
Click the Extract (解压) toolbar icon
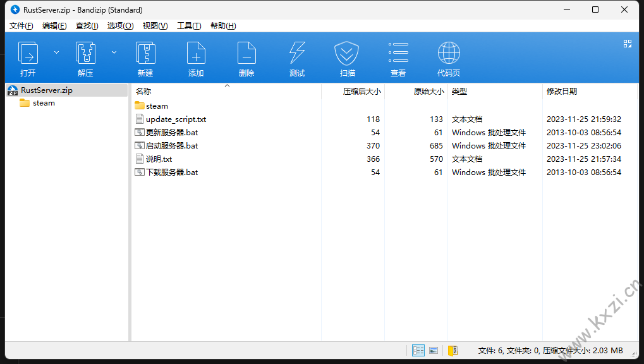point(85,53)
